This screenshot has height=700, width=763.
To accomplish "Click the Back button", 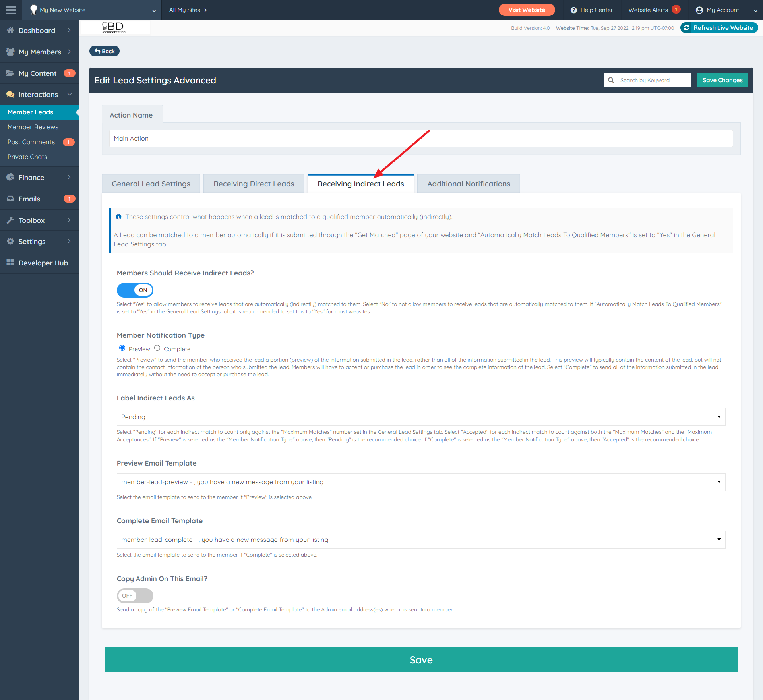I will tap(105, 51).
